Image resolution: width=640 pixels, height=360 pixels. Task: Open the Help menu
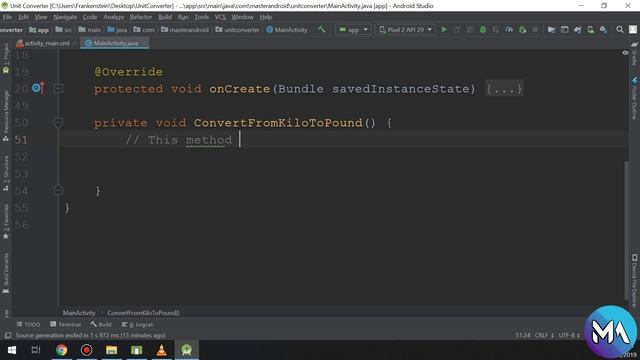266,17
